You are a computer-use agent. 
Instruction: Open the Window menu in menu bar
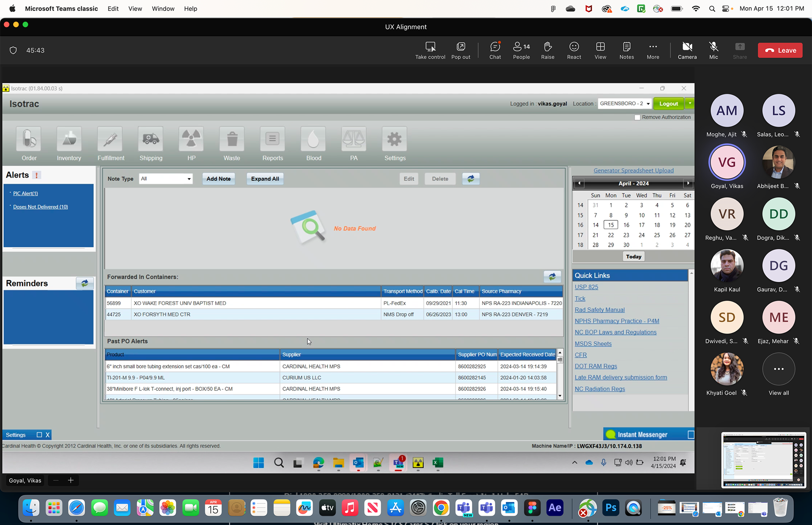click(x=163, y=8)
